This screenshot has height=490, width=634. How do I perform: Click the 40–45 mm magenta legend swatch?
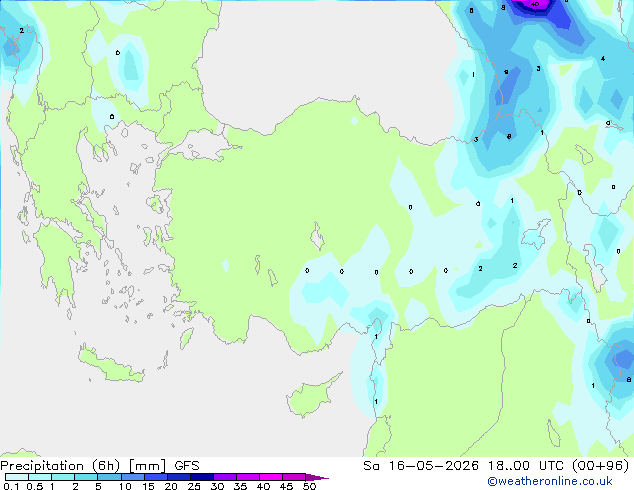[x=271, y=477]
